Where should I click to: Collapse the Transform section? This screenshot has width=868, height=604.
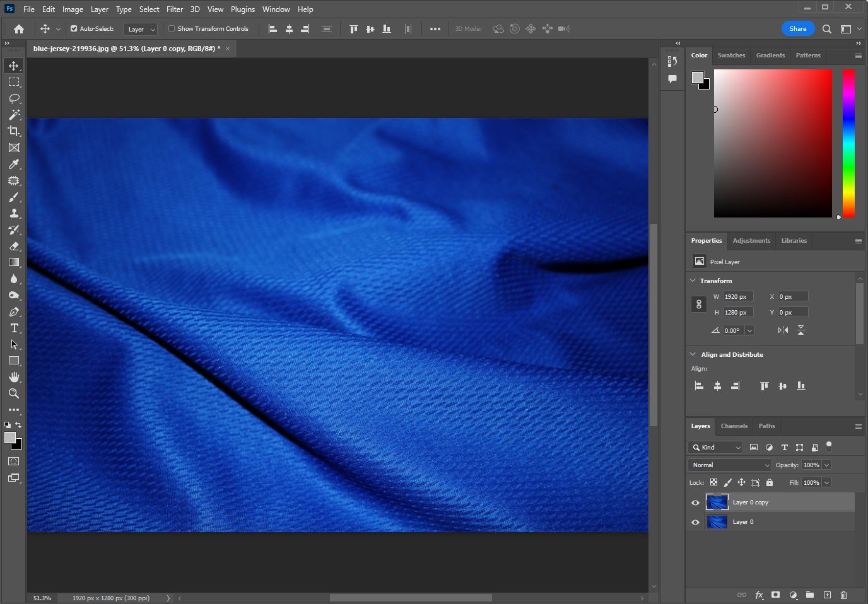point(693,281)
